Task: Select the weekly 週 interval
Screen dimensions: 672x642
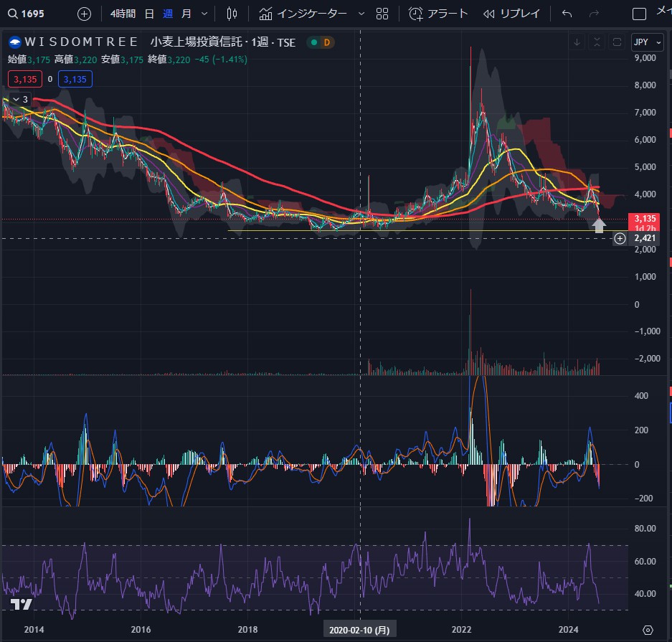Action: (x=168, y=14)
